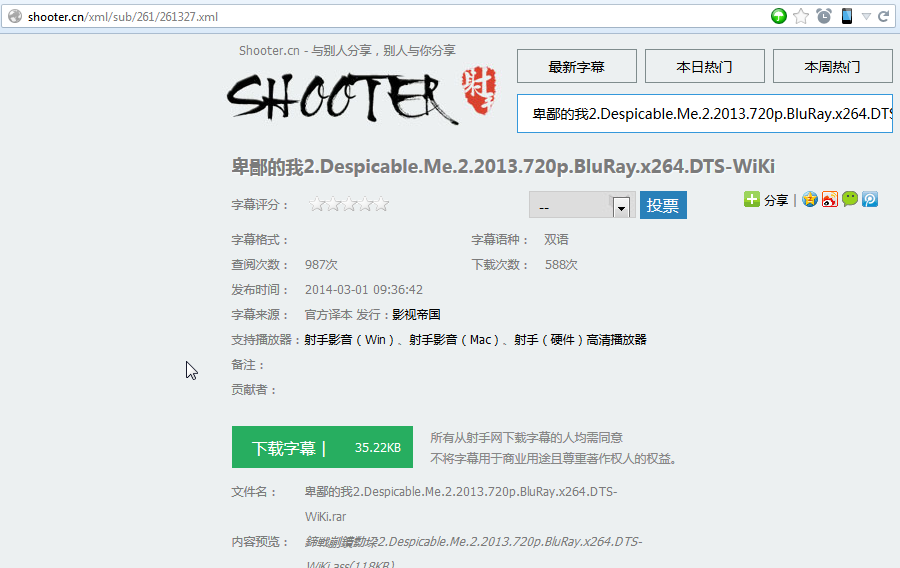Open the vote rating dropdown
The height and width of the screenshot is (568, 900).
[x=581, y=205]
